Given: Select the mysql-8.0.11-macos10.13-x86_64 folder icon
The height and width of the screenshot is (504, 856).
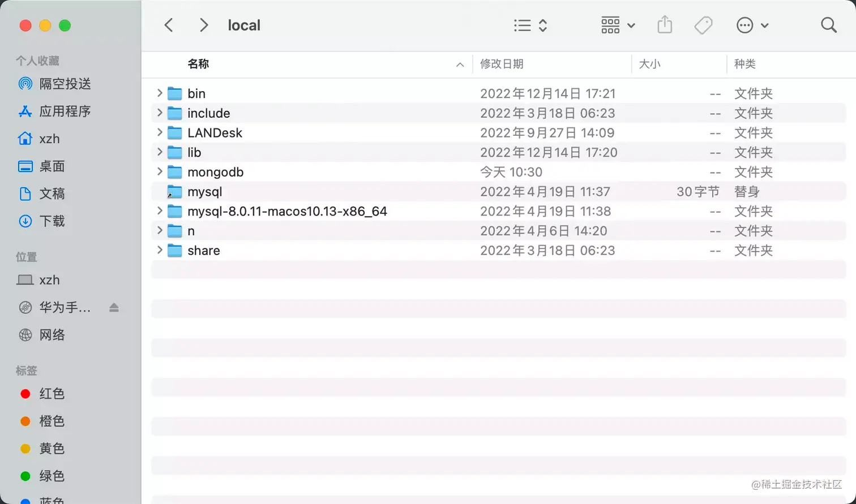Looking at the screenshot, I should pyautogui.click(x=175, y=211).
